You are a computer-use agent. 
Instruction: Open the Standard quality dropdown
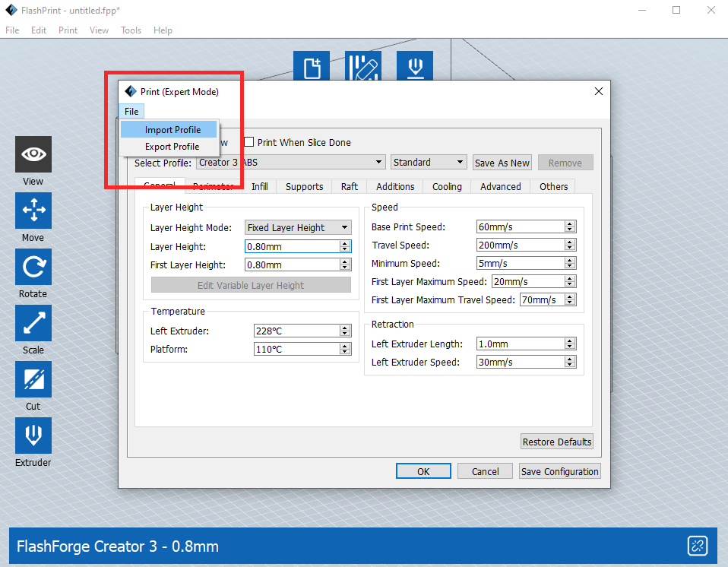(x=429, y=163)
